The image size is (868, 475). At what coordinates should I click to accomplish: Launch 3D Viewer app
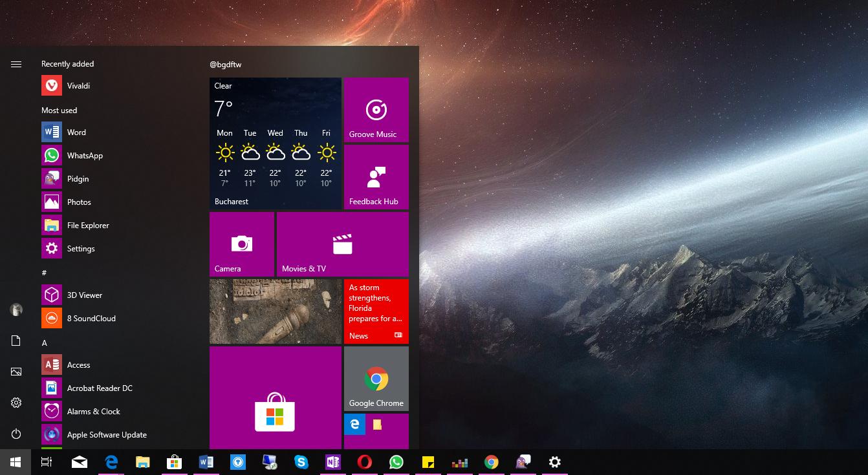point(116,295)
